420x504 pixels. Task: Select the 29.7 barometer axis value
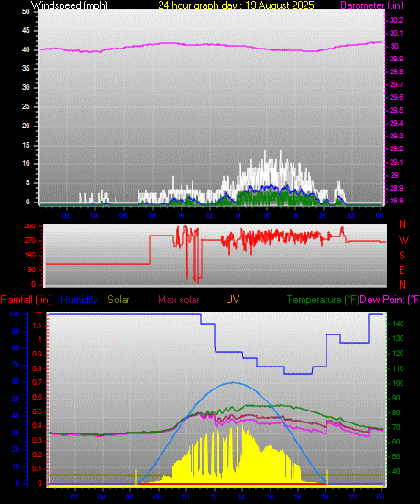(396, 84)
